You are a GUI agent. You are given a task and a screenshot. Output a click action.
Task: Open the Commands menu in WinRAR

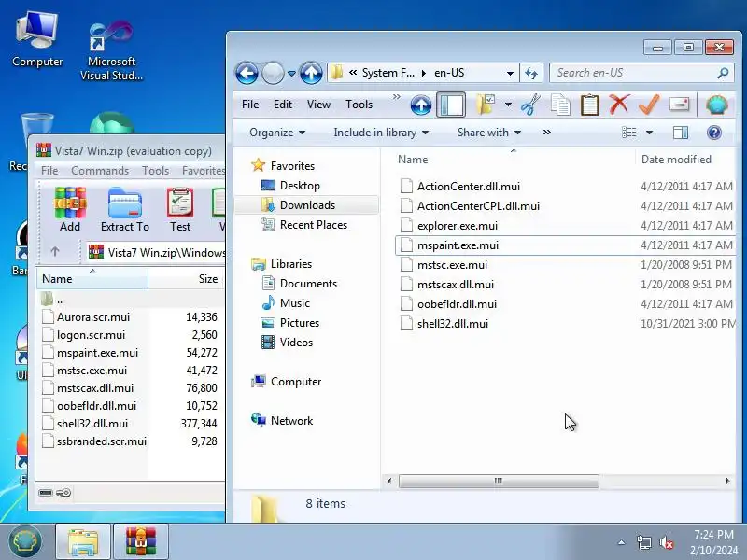100,171
